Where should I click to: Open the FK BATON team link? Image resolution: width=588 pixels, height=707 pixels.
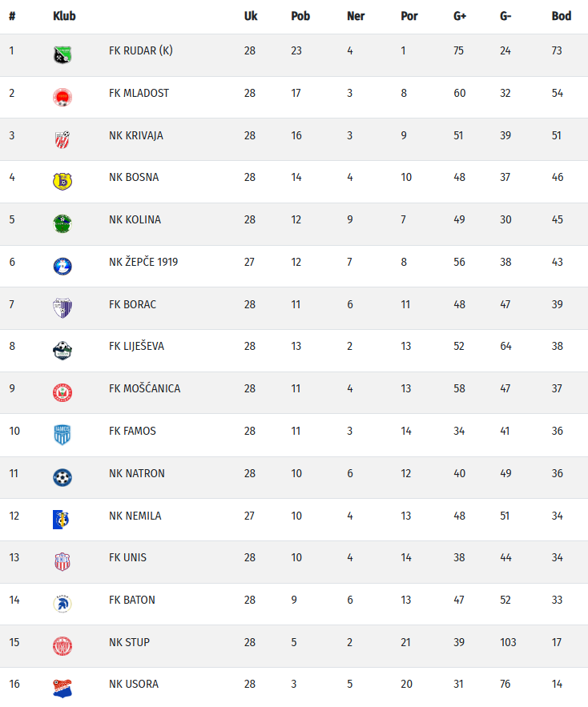coord(132,600)
